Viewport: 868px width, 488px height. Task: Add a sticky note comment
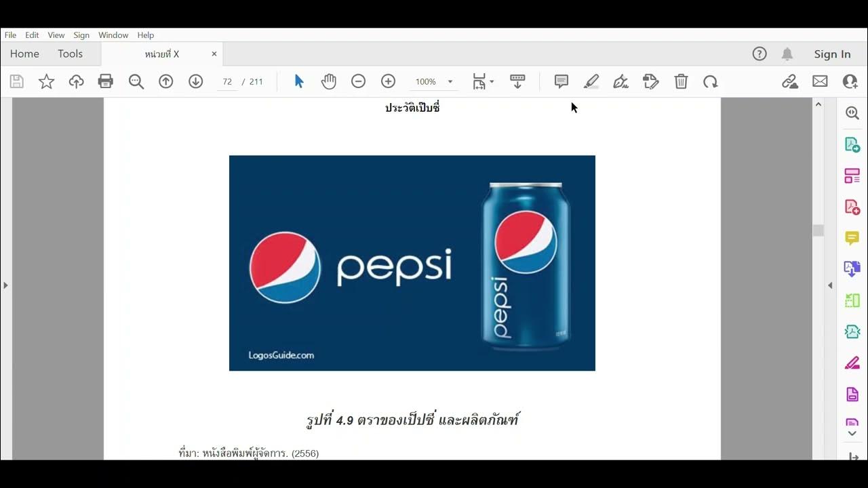point(561,82)
